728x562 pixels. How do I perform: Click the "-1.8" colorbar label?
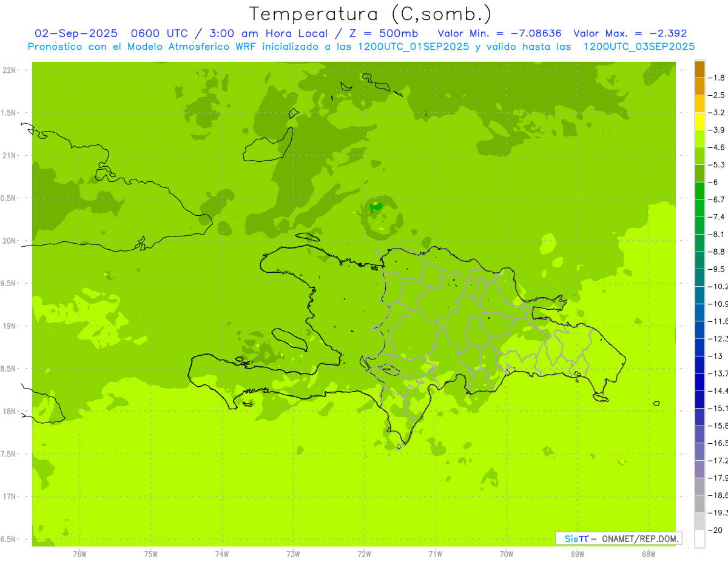click(718, 78)
